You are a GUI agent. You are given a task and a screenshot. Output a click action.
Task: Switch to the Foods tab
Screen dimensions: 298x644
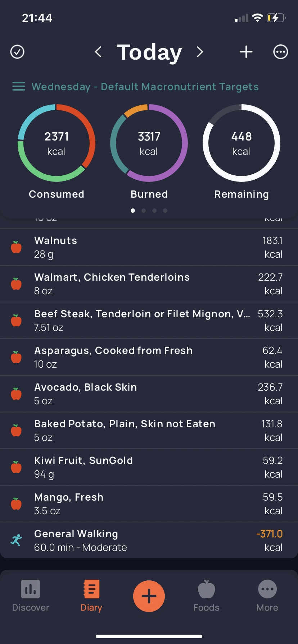(207, 596)
